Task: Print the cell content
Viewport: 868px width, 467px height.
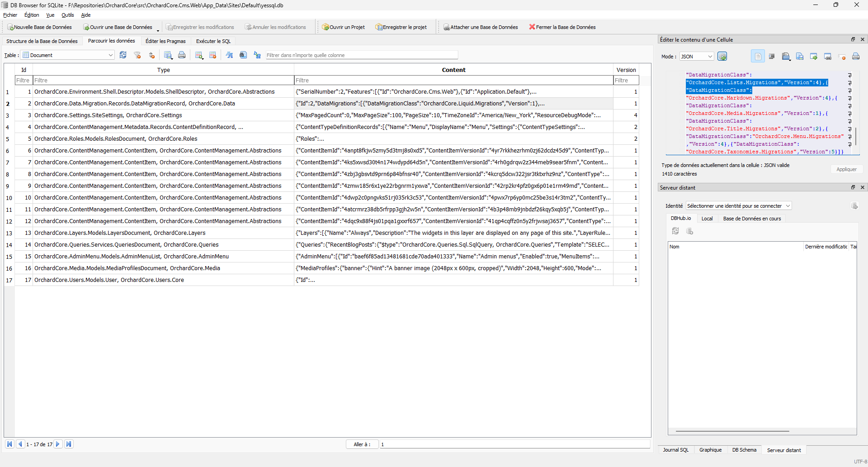Action: tap(856, 56)
